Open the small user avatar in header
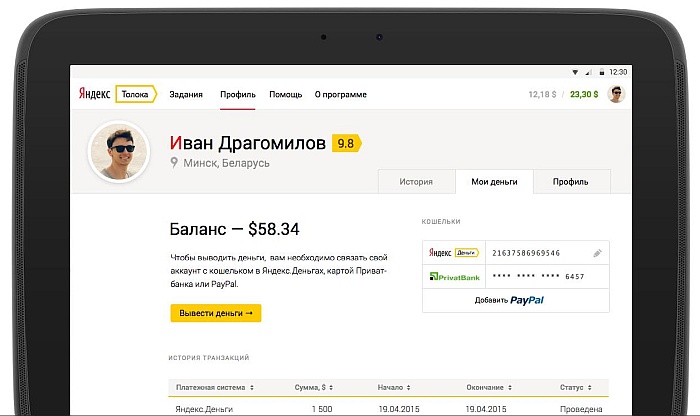 click(x=617, y=94)
